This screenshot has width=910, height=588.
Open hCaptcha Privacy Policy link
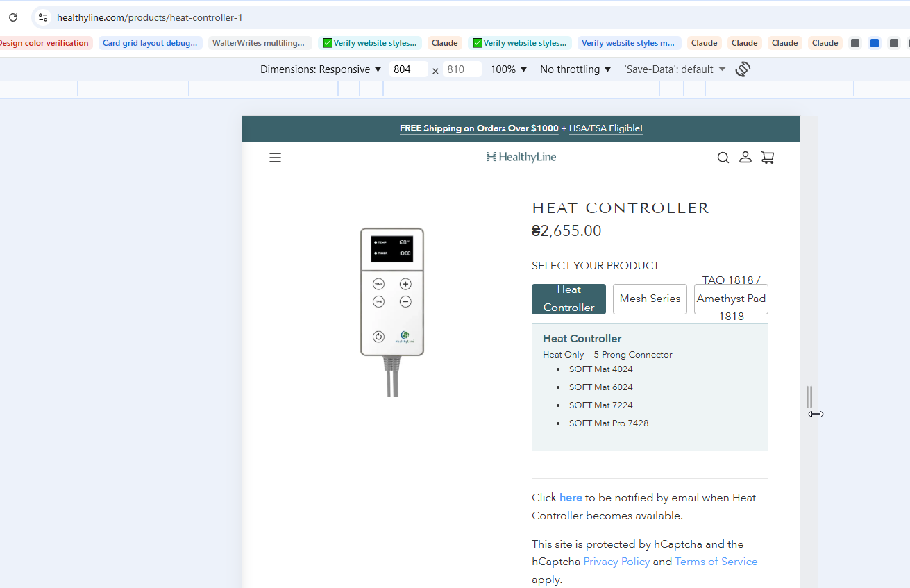(616, 562)
